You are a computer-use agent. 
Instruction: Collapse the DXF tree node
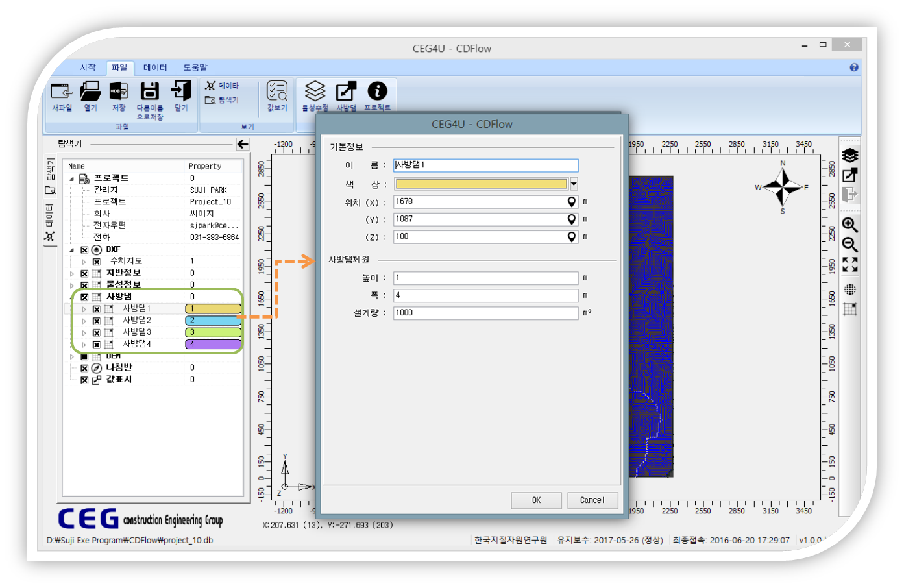pyautogui.click(x=72, y=250)
